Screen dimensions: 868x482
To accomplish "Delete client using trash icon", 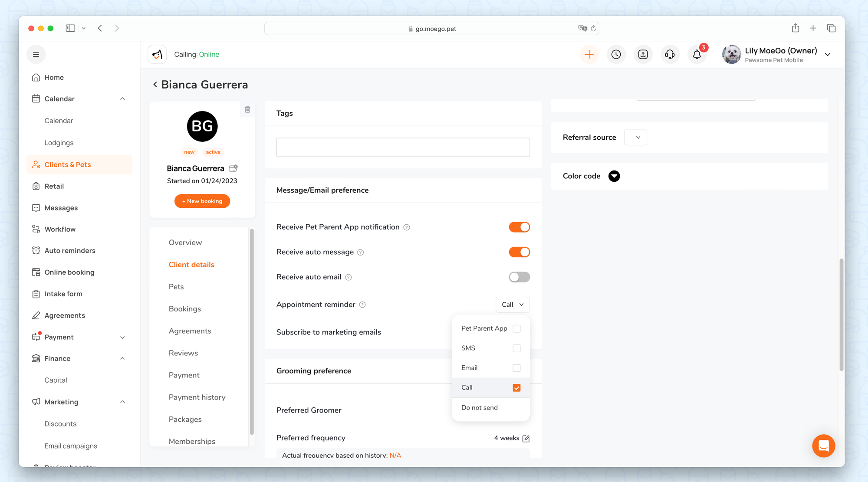I will [247, 109].
